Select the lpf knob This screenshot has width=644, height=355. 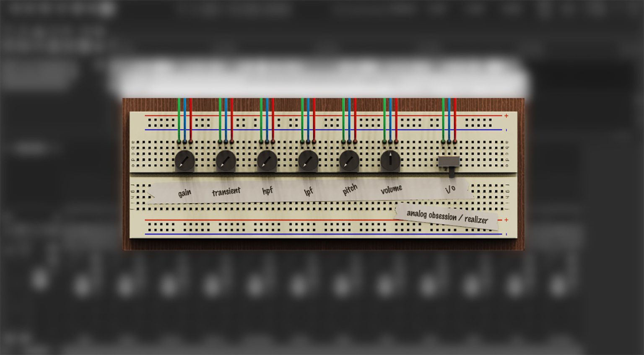[308, 161]
